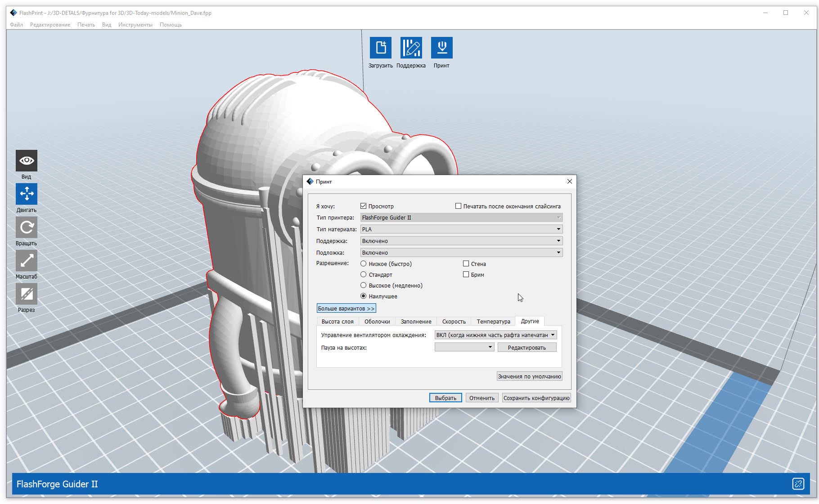Open the Пауза на высотах dropdown
This screenshot has width=819, height=504.
464,347
